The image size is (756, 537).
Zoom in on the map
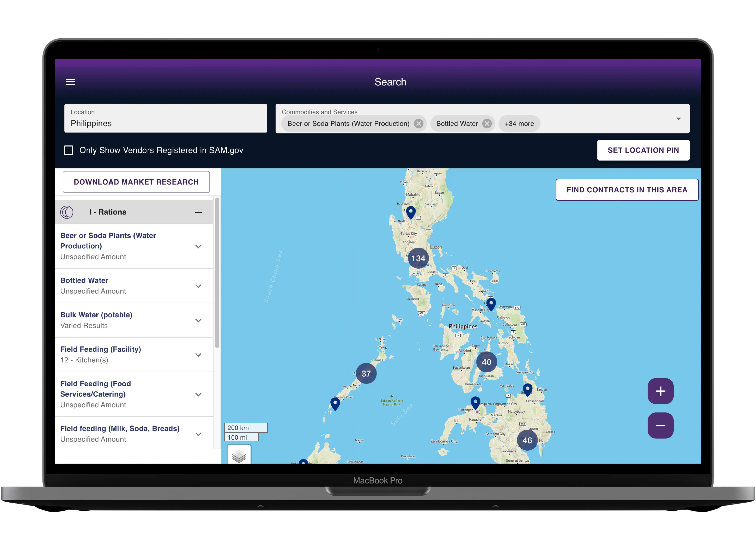(661, 391)
